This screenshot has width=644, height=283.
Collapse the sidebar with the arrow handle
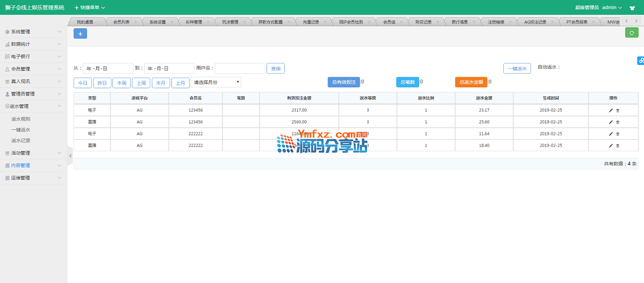point(70,156)
